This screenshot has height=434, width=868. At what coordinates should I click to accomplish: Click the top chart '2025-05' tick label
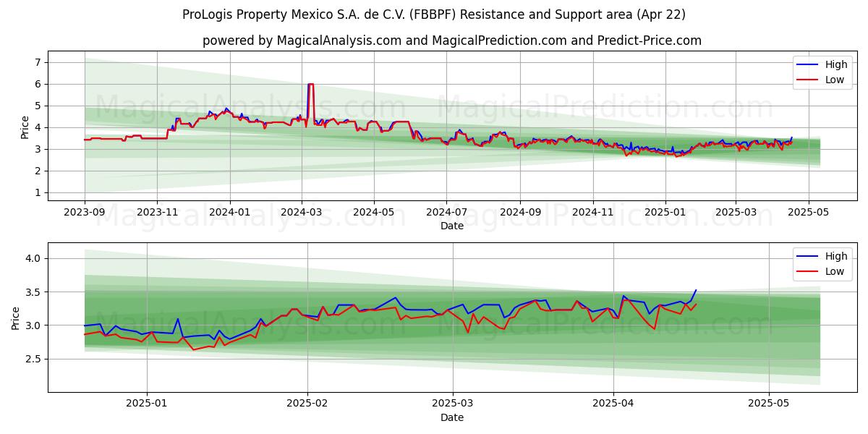(808, 212)
